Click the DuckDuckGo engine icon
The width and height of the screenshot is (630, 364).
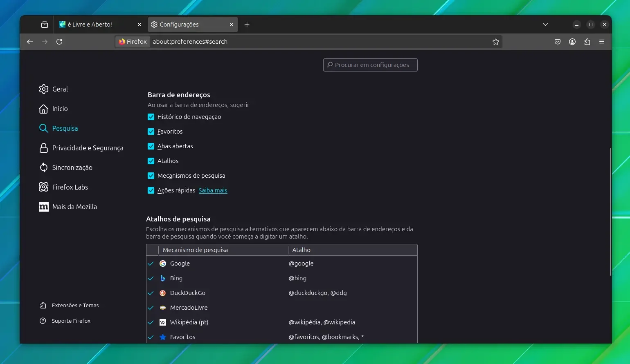tap(163, 293)
